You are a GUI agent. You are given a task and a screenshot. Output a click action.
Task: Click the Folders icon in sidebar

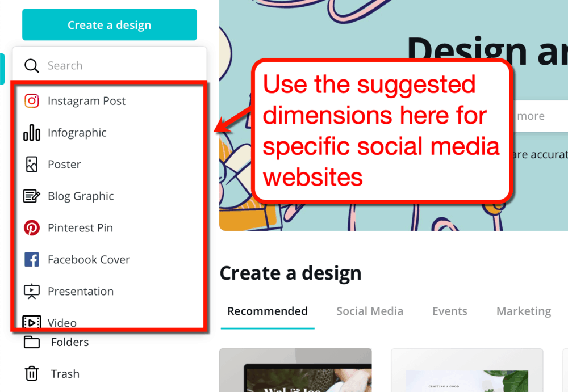coord(31,342)
